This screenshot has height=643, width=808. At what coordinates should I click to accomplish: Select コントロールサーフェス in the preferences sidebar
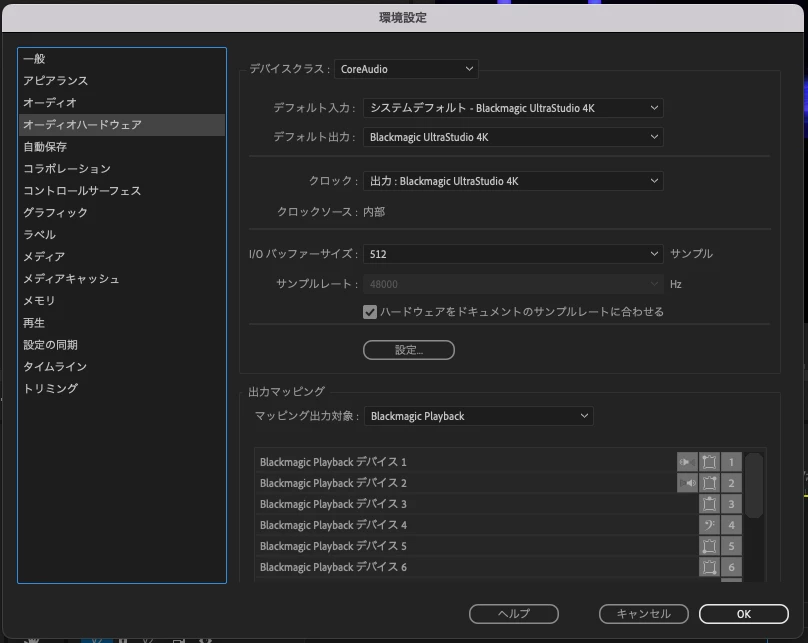122,191
